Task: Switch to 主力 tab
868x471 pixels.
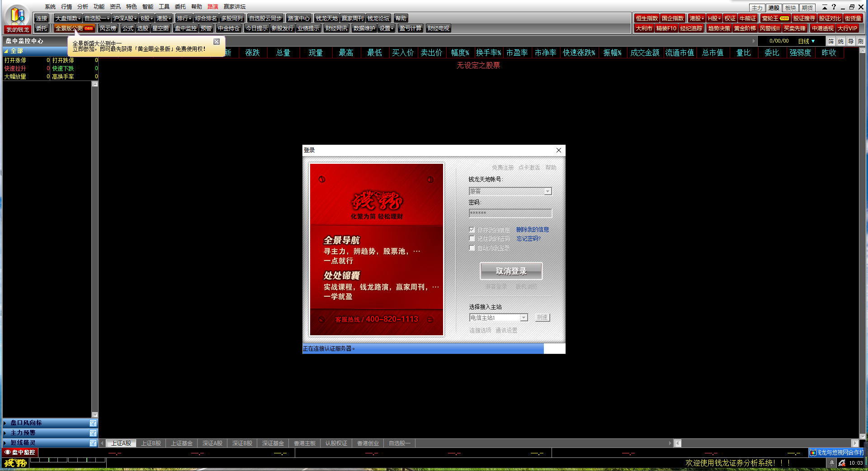Action: click(x=757, y=8)
